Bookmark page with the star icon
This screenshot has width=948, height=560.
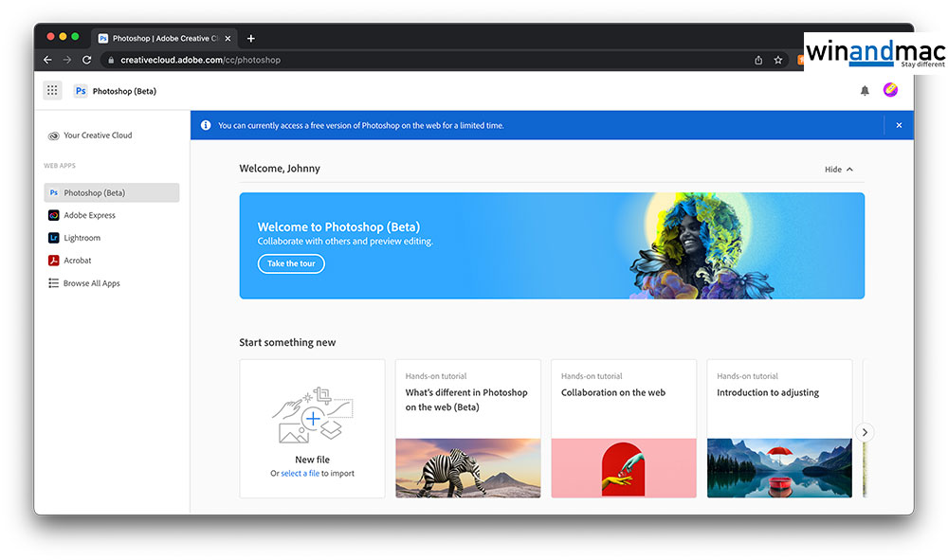point(778,60)
